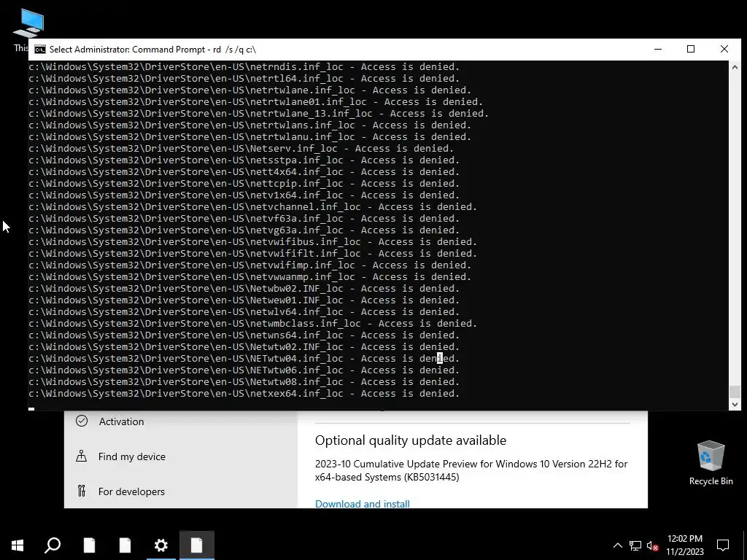Click console scrollbar down arrow
The image size is (747, 560).
735,404
